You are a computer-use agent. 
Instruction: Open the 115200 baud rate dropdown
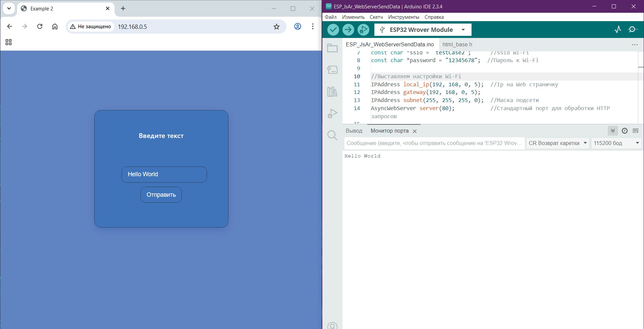616,143
